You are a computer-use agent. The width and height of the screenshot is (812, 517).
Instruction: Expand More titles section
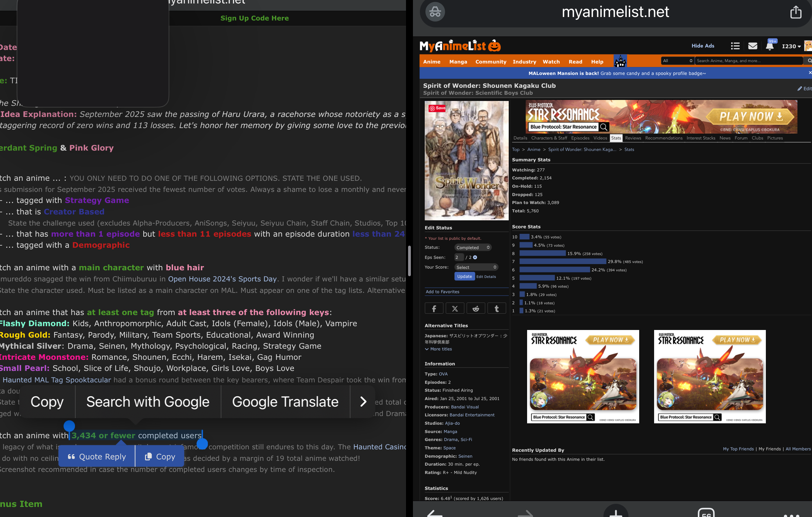[439, 349]
